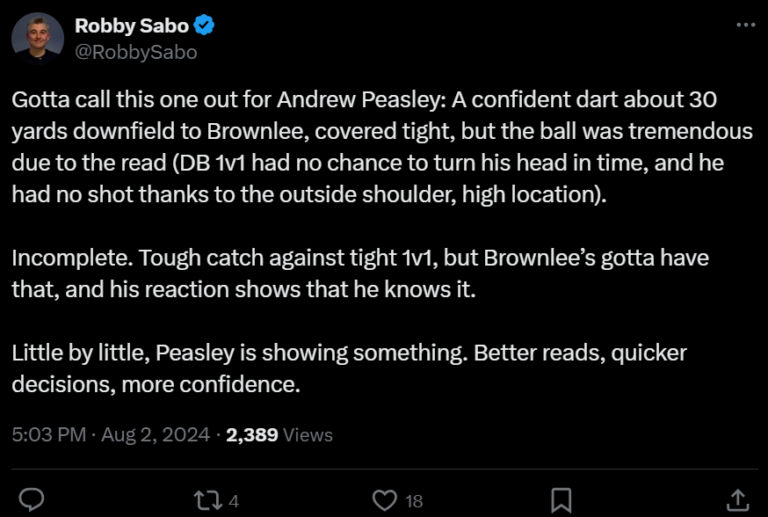The width and height of the screenshot is (768, 517).
Task: Click the paragraph starting 'Incomplete. Tough catch'
Action: coord(360,275)
